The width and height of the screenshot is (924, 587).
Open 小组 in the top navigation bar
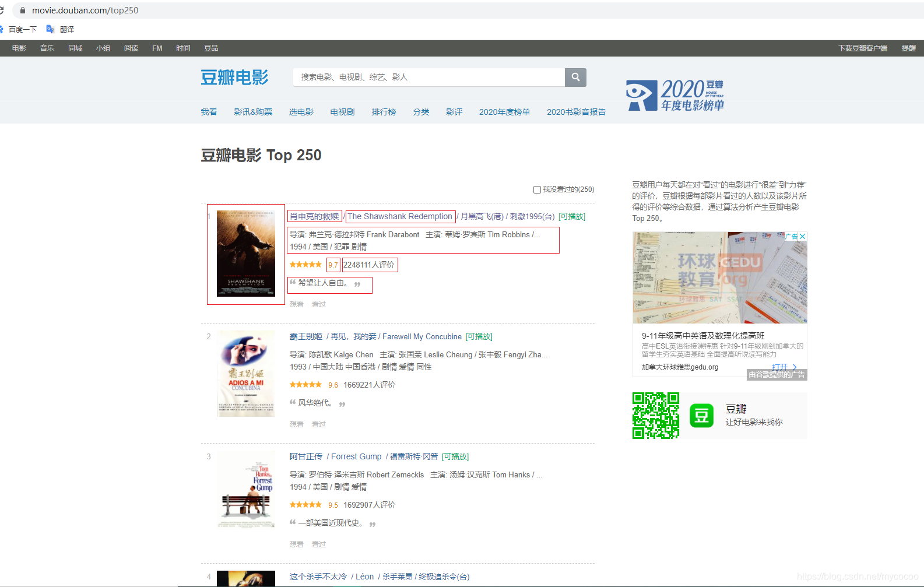tap(103, 48)
